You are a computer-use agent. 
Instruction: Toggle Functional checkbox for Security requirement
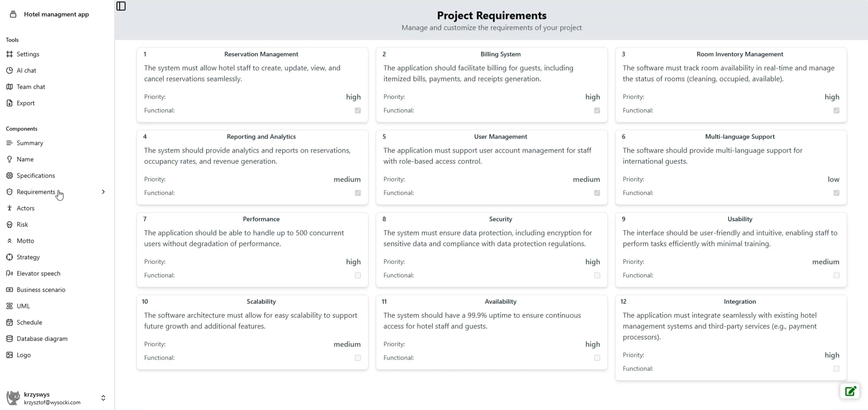pyautogui.click(x=597, y=275)
